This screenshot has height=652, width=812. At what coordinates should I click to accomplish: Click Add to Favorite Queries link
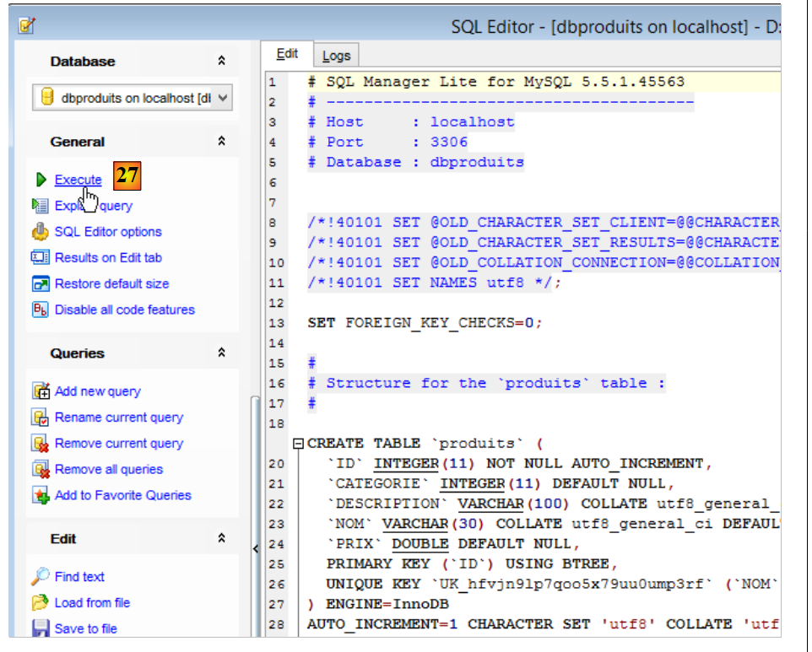tap(122, 496)
